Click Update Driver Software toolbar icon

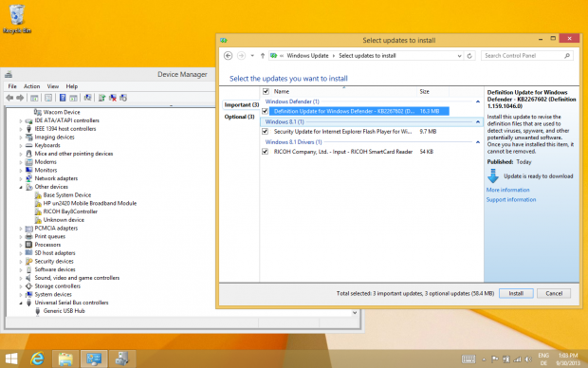pyautogui.click(x=101, y=98)
